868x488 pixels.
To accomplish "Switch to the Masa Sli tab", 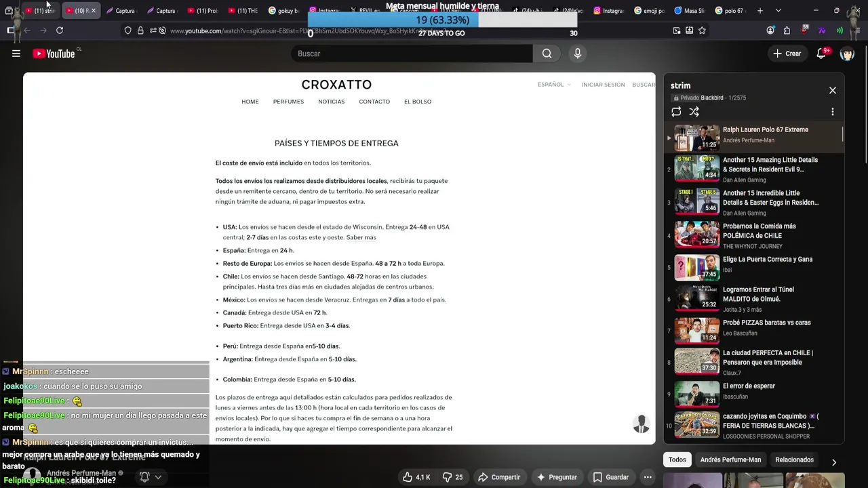I will tap(690, 11).
